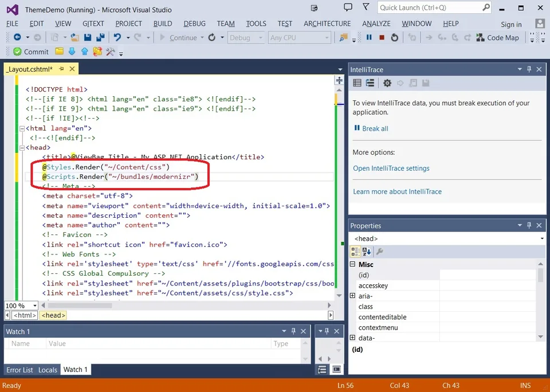Screen dimensions: 550x392
Task: Click the Undo toolbar icon
Action: click(117, 37)
